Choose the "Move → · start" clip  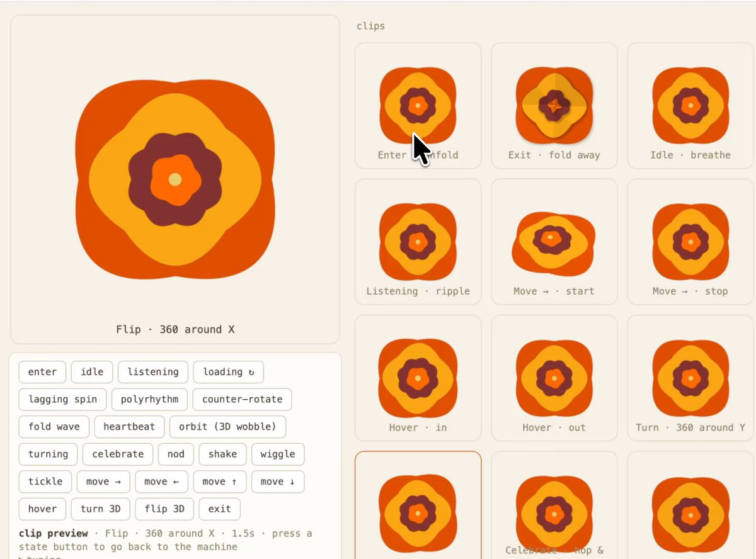[x=554, y=242]
